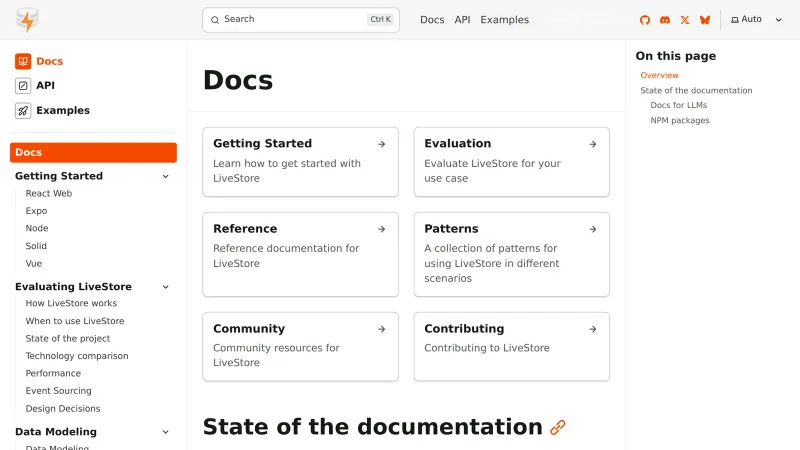This screenshot has width=800, height=450.
Task: Click the Search input field
Action: 300,20
